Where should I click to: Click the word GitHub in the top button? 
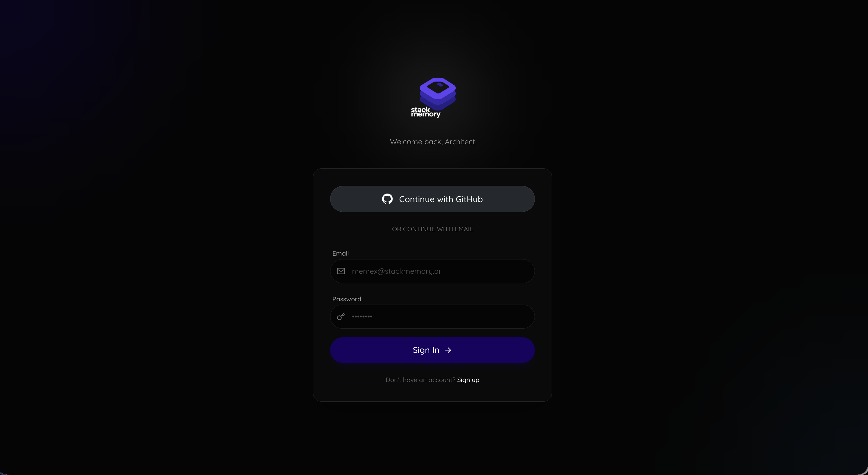pos(469,199)
